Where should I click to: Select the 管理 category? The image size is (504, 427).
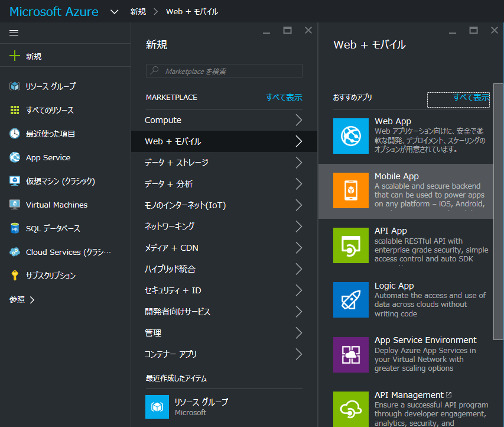coord(224,333)
